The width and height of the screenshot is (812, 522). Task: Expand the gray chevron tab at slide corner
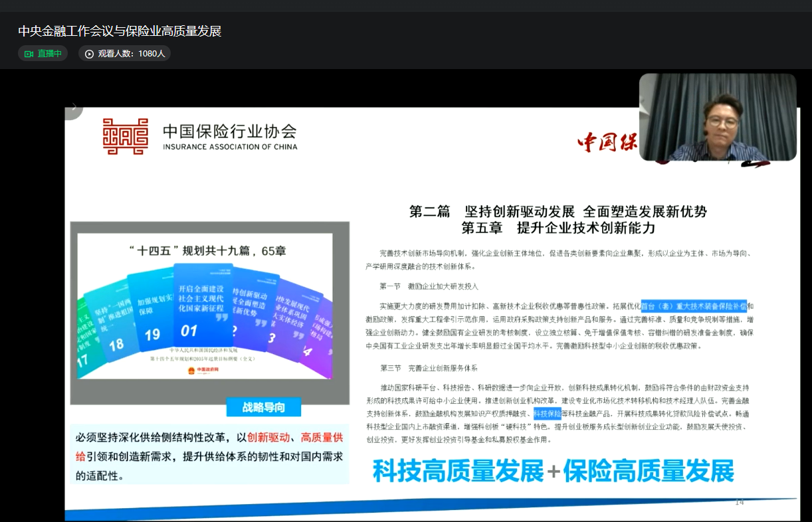tap(74, 108)
